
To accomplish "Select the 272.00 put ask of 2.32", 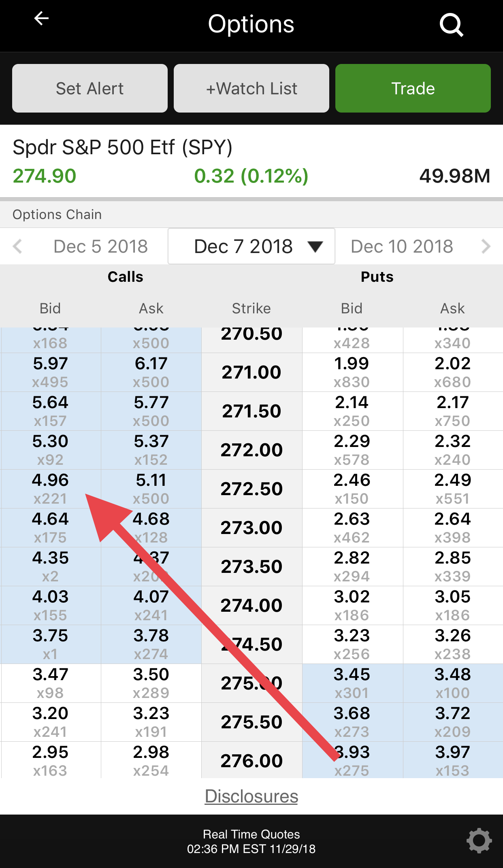I will (x=452, y=450).
